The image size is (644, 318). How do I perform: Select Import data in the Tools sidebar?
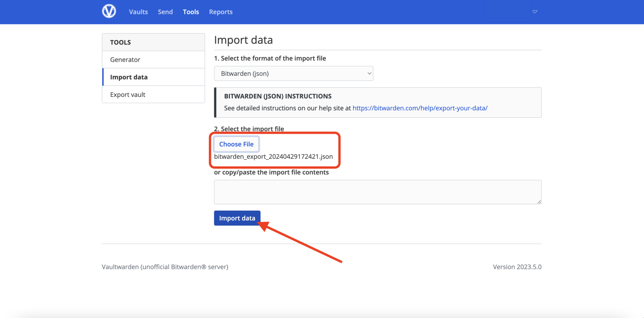(128, 77)
